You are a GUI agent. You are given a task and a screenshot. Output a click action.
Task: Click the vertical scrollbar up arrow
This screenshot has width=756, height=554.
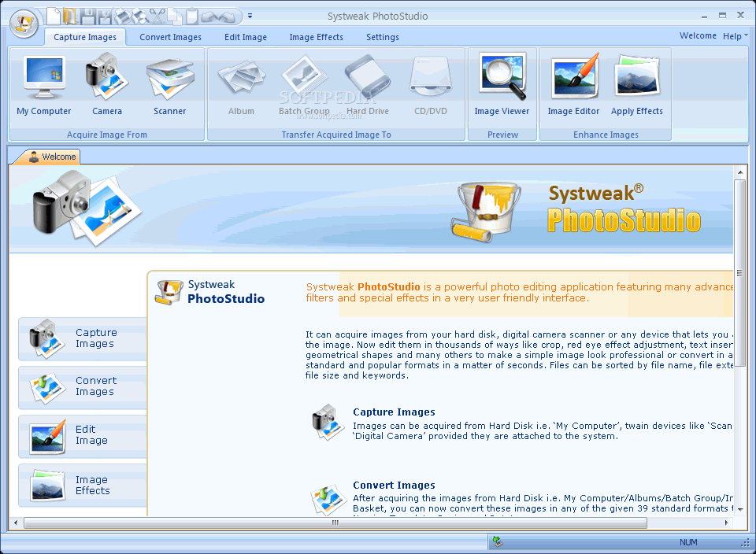click(740, 172)
